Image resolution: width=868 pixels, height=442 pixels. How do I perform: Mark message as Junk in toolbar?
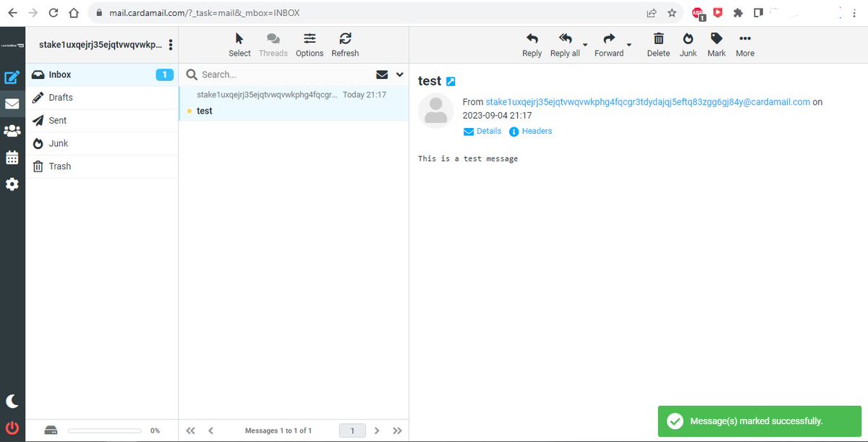(688, 45)
